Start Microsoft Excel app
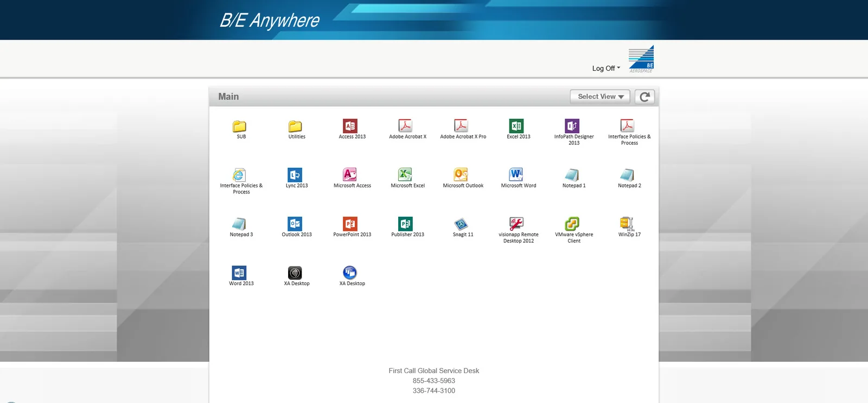This screenshot has height=403, width=868. (x=406, y=175)
